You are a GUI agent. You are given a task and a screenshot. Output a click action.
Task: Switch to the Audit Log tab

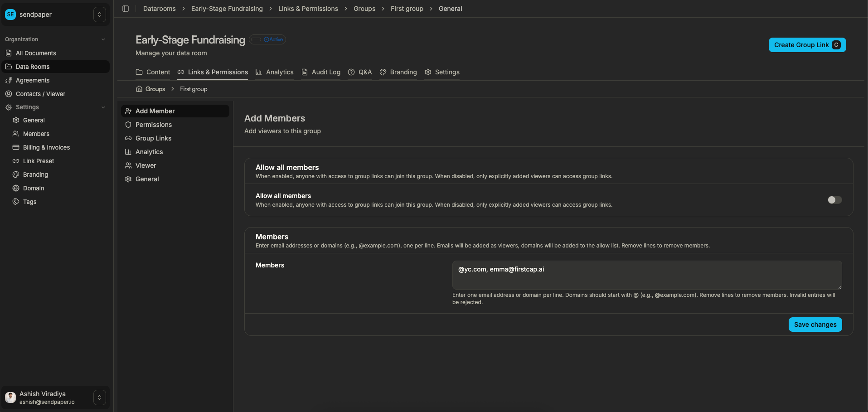pos(325,72)
